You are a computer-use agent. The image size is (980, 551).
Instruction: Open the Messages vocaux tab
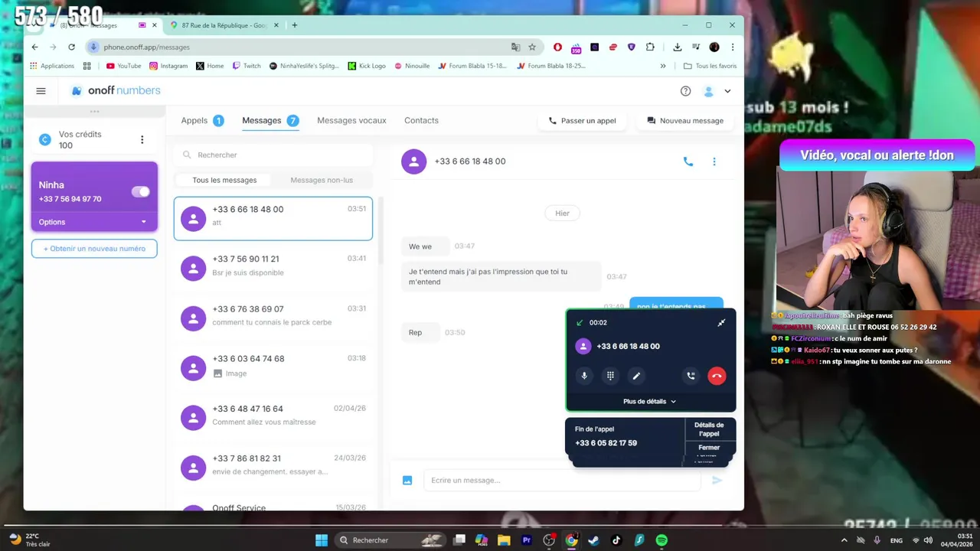351,120
